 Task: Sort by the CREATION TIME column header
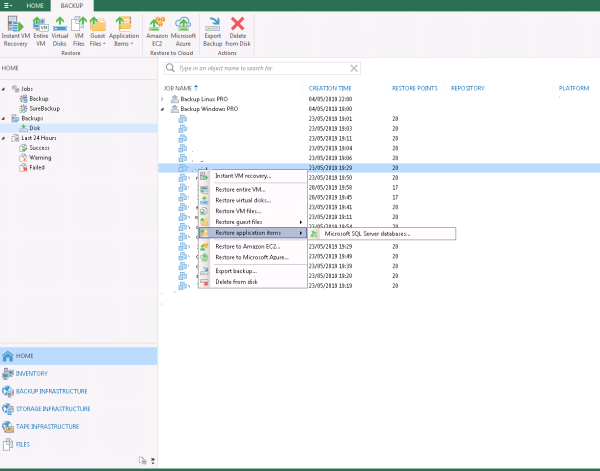click(328, 88)
